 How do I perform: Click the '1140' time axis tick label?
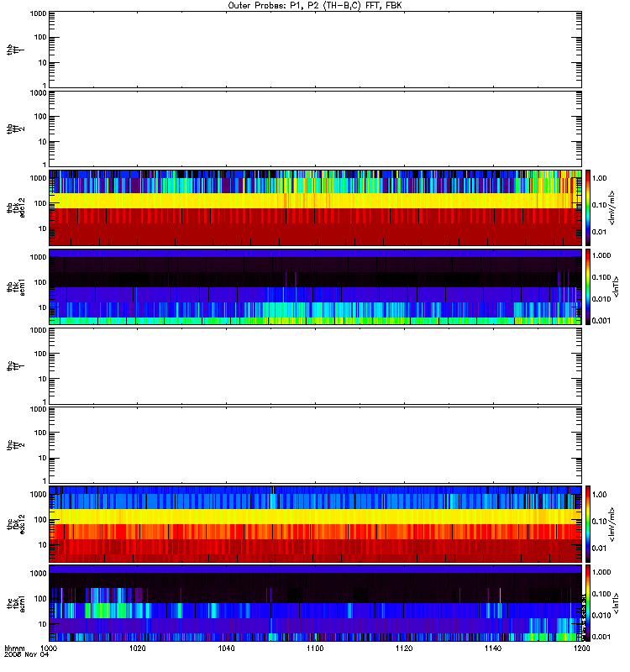(x=493, y=648)
